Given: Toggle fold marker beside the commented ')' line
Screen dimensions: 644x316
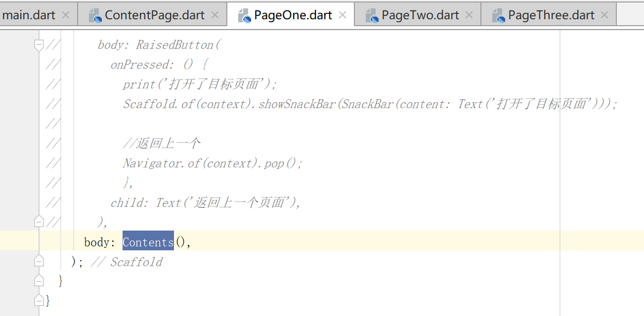Looking at the screenshot, I should click(39, 222).
